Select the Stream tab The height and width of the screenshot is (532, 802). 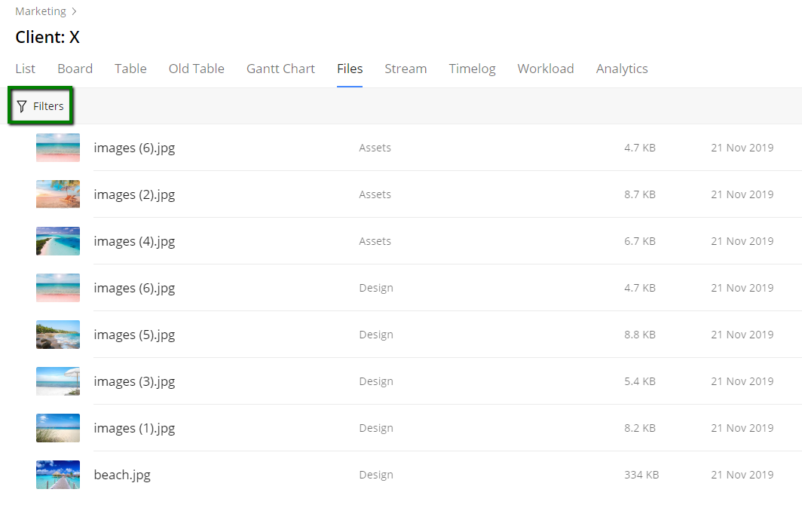tap(406, 69)
